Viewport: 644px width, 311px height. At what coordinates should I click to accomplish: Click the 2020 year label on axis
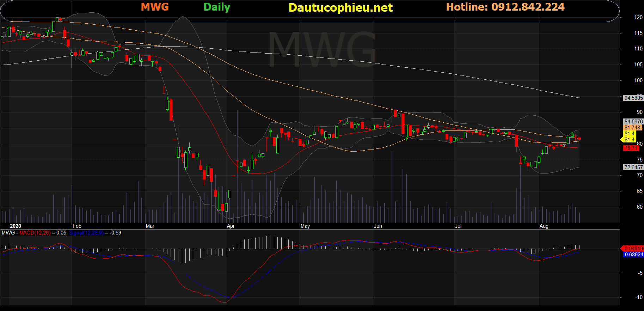pos(16,226)
